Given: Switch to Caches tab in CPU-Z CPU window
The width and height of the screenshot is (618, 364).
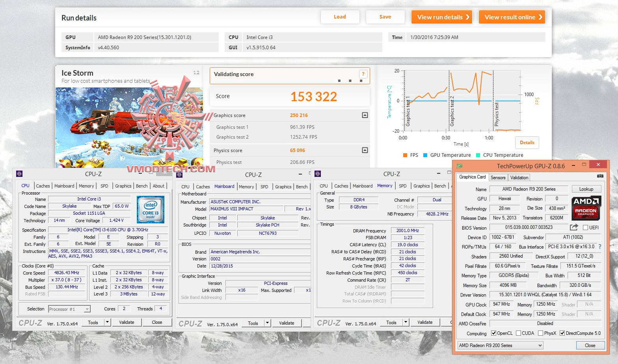Looking at the screenshot, I should [43, 186].
